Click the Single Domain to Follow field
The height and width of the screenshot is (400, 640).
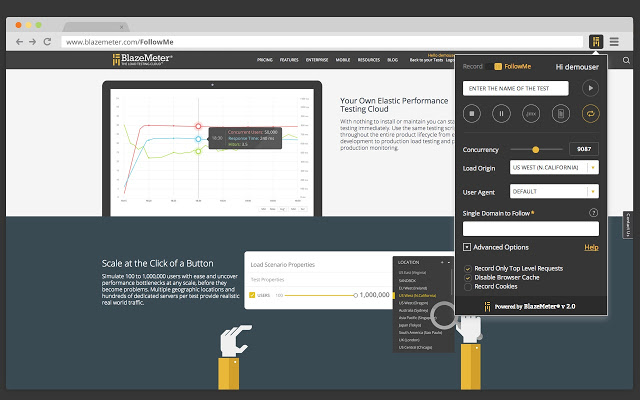tap(531, 229)
